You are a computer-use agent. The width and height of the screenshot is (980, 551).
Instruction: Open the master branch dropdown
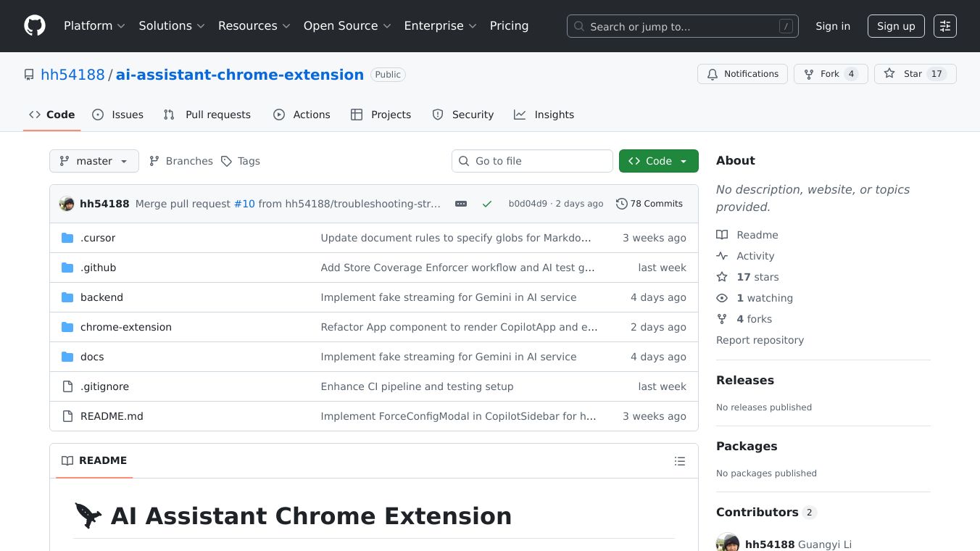(x=94, y=161)
